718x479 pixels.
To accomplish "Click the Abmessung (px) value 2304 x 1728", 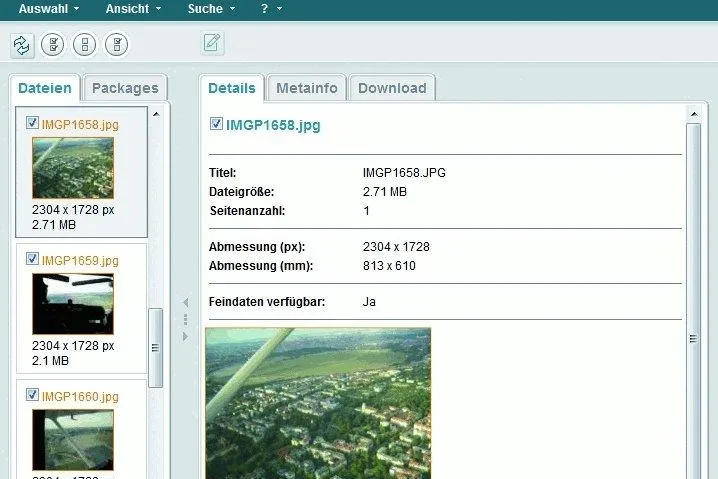I will click(396, 247).
